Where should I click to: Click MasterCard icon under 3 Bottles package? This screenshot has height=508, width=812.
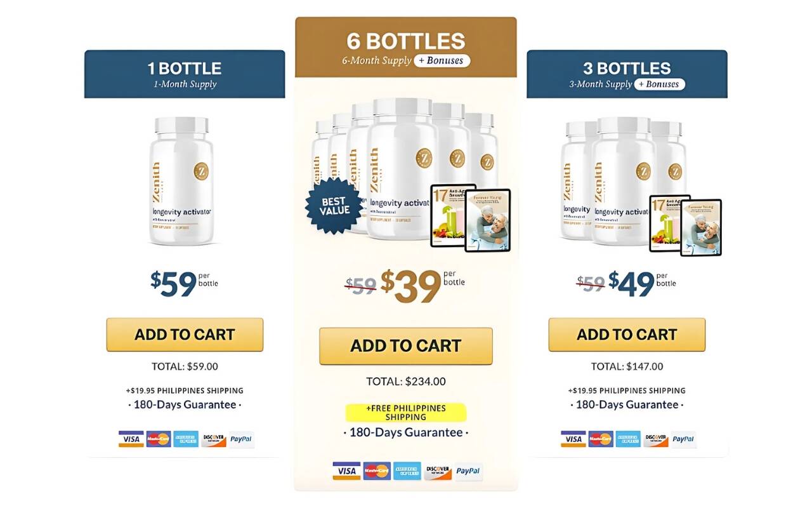pos(601,439)
